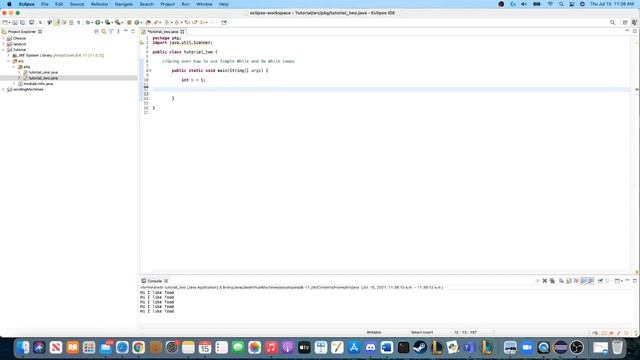Viewport: 640px width, 360px height.
Task: Click the 'Writable' status bar entry
Action: tap(373, 332)
